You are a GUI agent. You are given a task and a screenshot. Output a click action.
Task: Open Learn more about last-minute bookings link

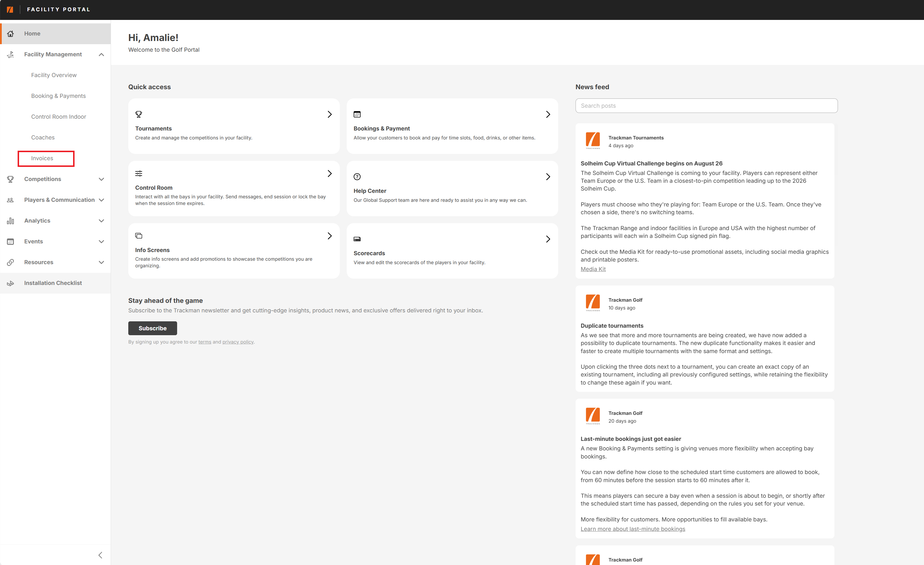(633, 529)
